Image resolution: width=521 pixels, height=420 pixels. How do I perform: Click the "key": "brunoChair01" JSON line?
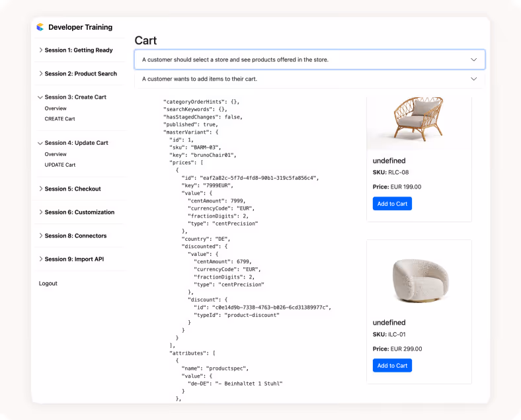203,155
